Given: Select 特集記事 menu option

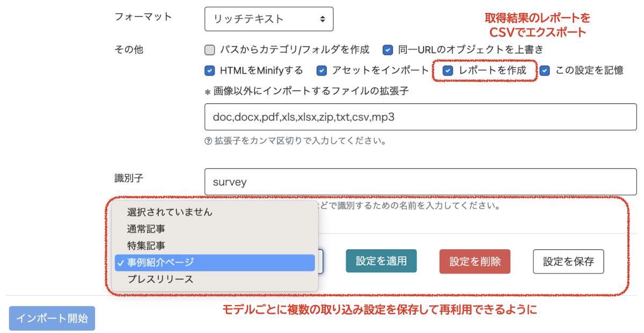Looking at the screenshot, I should pyautogui.click(x=146, y=245).
